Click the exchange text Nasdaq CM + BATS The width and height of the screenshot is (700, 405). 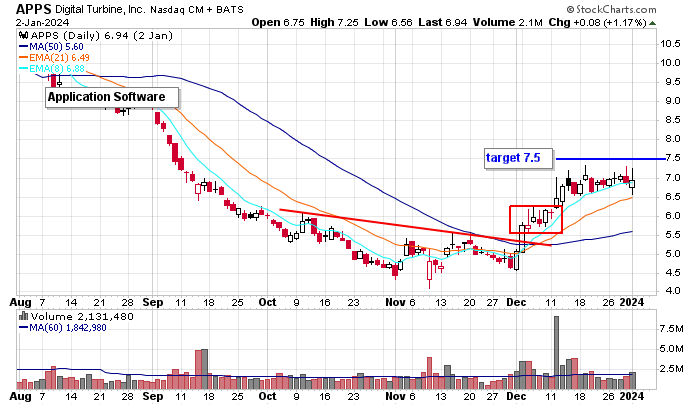[196, 10]
